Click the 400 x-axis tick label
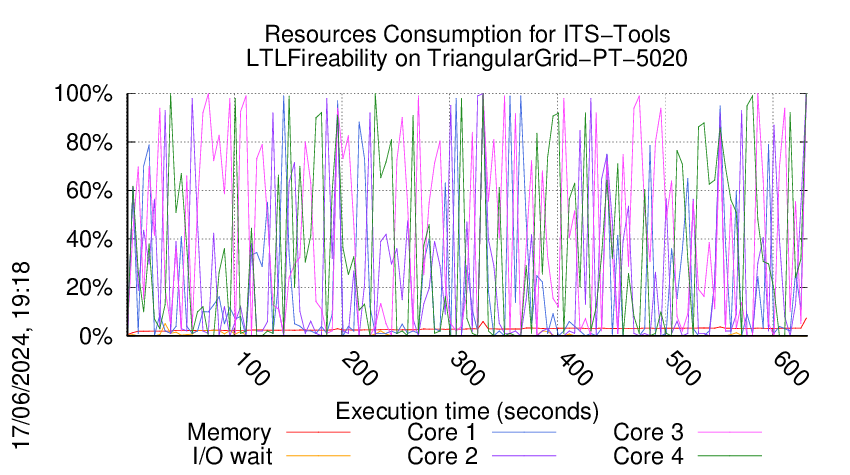 click(575, 369)
